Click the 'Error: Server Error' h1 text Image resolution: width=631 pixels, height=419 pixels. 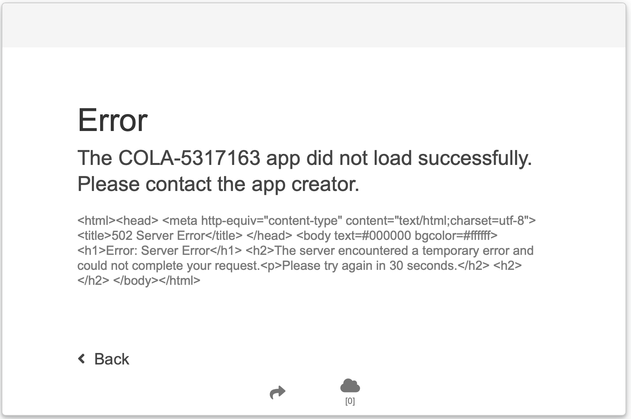[158, 250]
